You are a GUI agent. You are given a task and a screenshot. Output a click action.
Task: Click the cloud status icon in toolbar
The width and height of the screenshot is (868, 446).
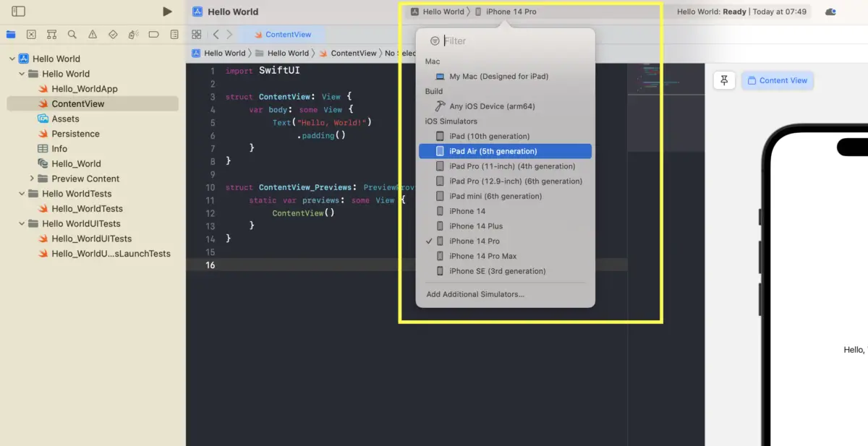[x=830, y=12]
